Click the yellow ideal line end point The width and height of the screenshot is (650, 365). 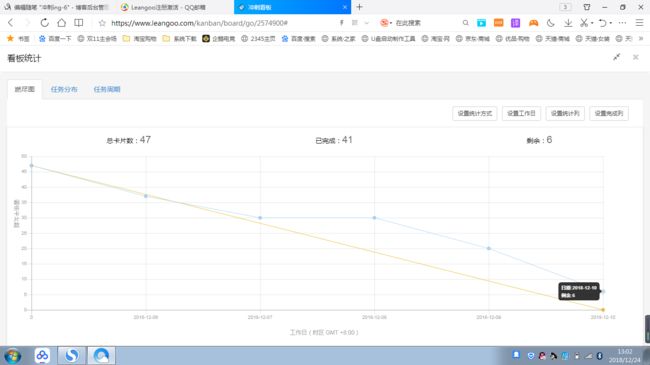(603, 310)
